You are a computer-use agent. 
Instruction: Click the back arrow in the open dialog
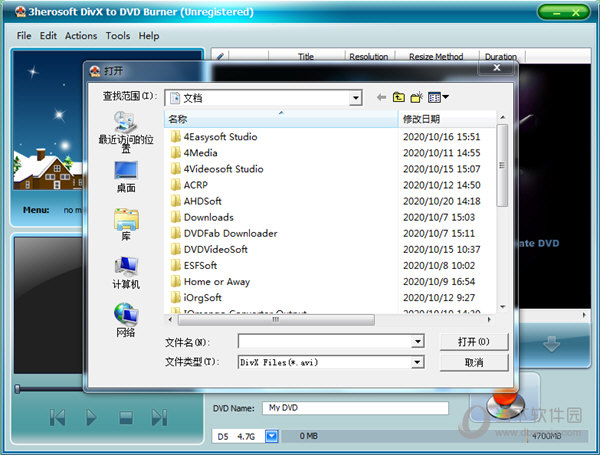[381, 97]
